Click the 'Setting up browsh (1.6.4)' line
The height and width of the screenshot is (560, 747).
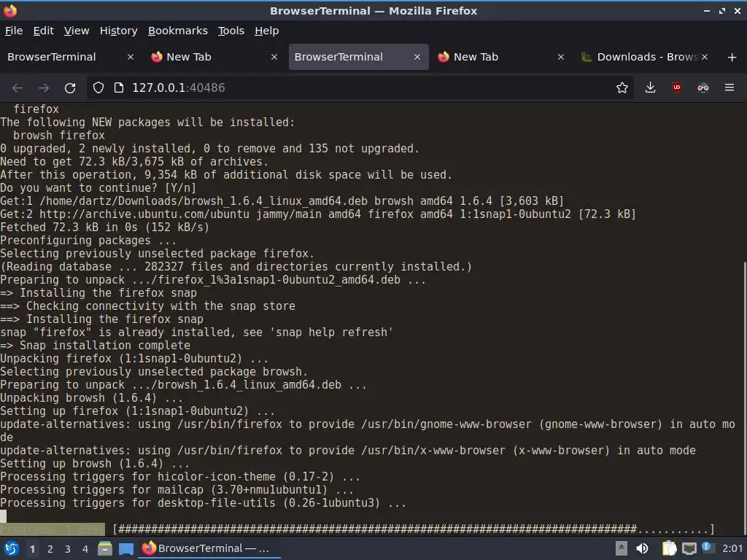click(95, 463)
